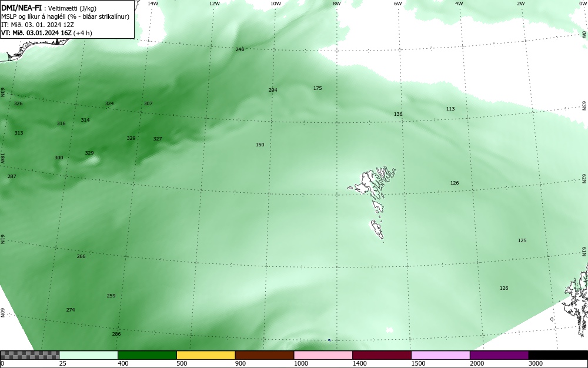Viewport: 588px width, 368px height.
Task: Click the map value "307"
Action: pos(148,103)
